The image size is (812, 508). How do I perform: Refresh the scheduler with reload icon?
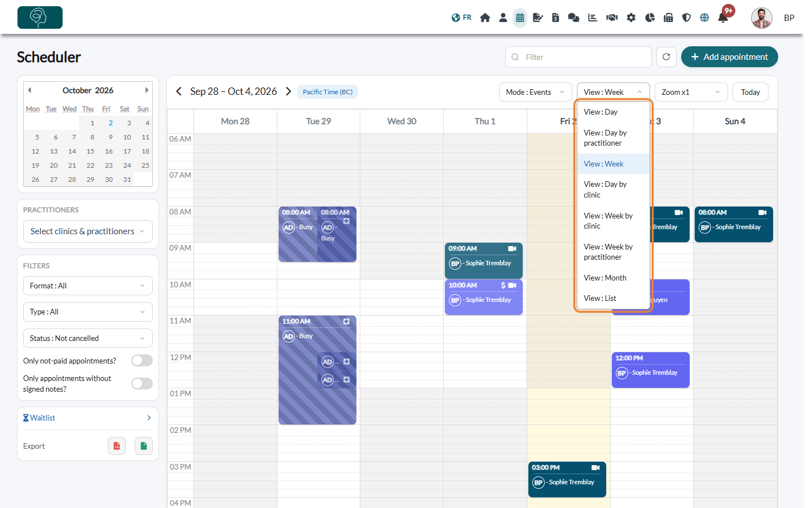[x=666, y=57]
